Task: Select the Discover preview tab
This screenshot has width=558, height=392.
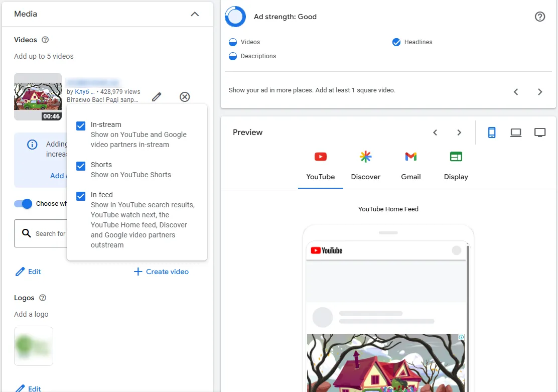Action: point(365,166)
